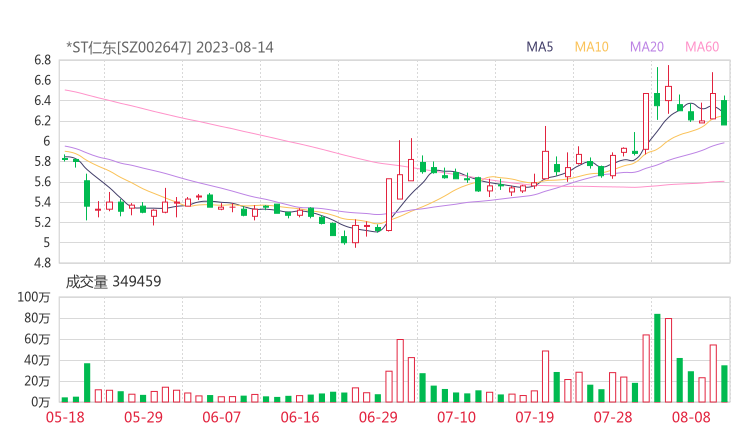Click the *ST仁东[SZ002647] stock title
The width and height of the screenshot is (740, 440).
[129, 48]
